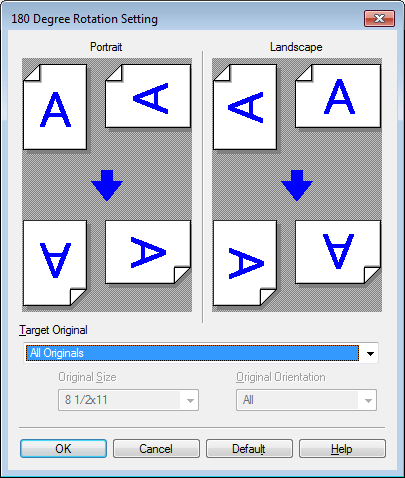Restore settings with the Default button
405x478 pixels.
click(x=249, y=449)
